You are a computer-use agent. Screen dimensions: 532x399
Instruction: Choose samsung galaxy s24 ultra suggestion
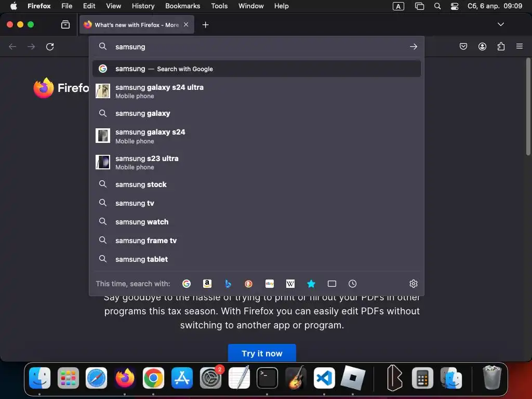[257, 91]
